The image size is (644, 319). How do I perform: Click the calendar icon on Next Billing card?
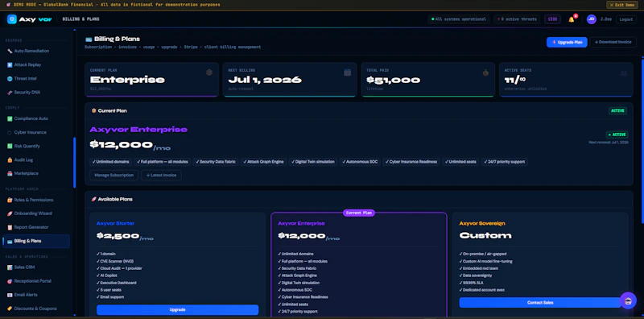(348, 72)
